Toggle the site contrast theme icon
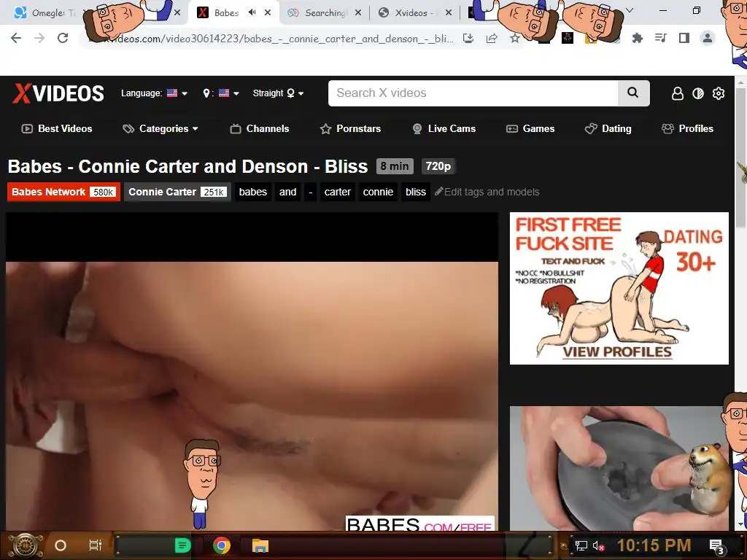Image resolution: width=747 pixels, height=560 pixels. [x=698, y=93]
